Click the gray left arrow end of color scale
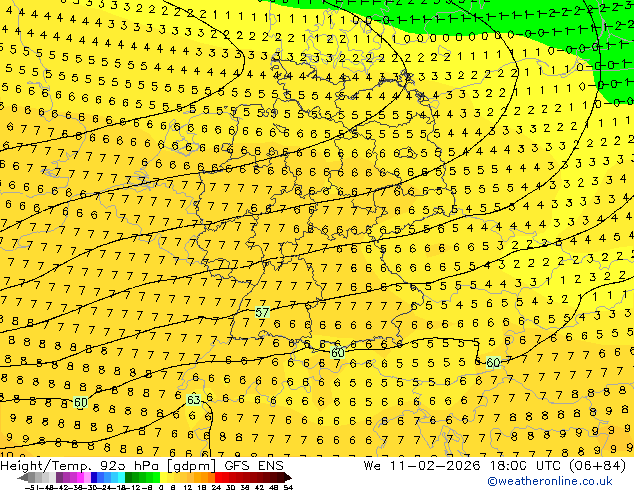Viewport: 634px width, 490px height. click(23, 478)
